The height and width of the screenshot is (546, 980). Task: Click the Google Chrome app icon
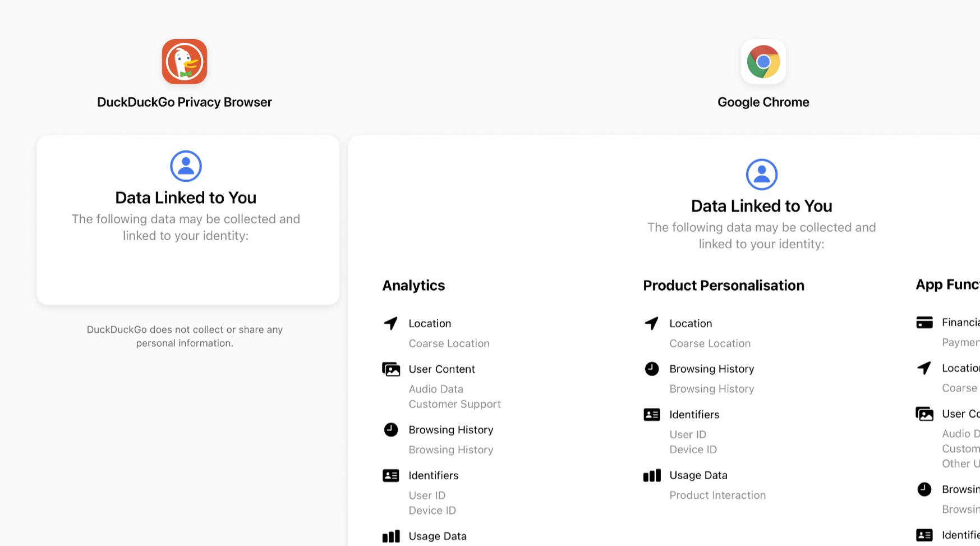[x=763, y=62]
